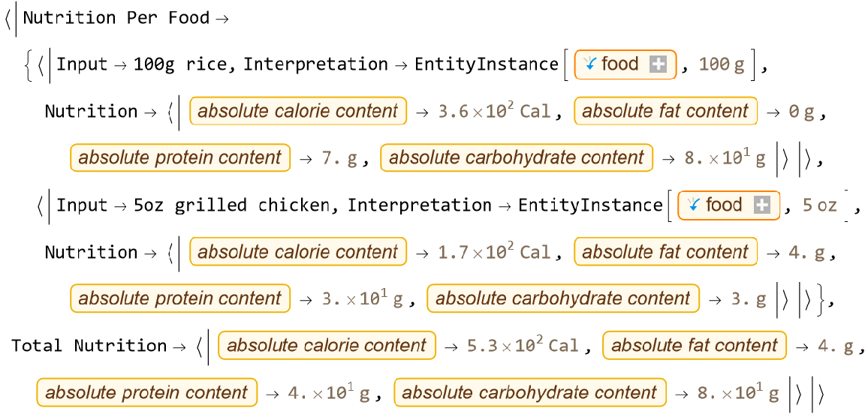Image resolution: width=868 pixels, height=414 pixels.
Task: Select rice's absolute calorie content label
Action: pyautogui.click(x=297, y=112)
